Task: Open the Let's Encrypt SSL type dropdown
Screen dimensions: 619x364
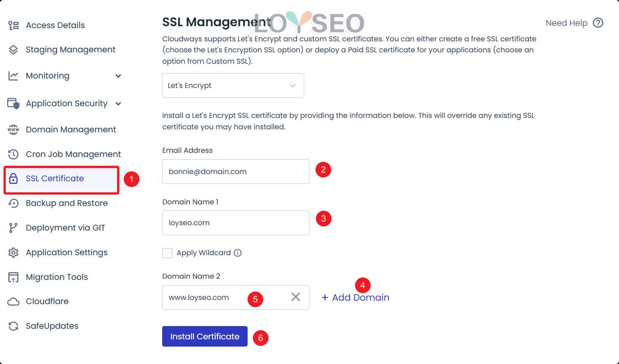Action: [233, 86]
